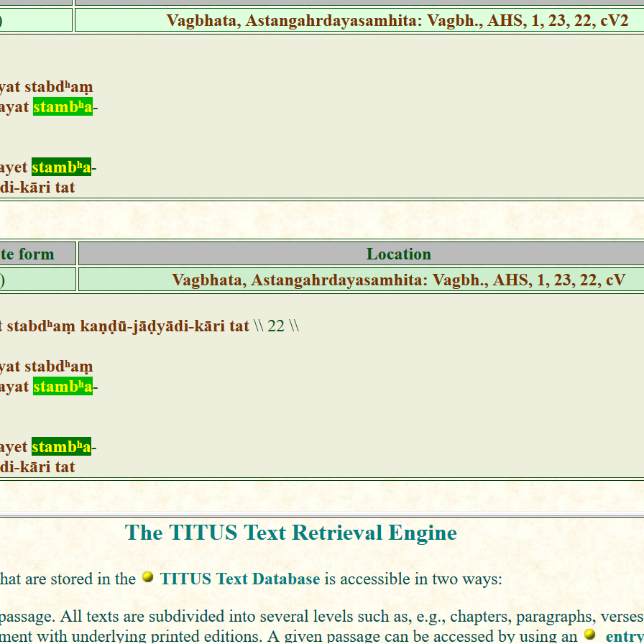Click 'yat stabdhaṃ' text in the lower passage
Screen dimensions: 644x644
pos(47,367)
